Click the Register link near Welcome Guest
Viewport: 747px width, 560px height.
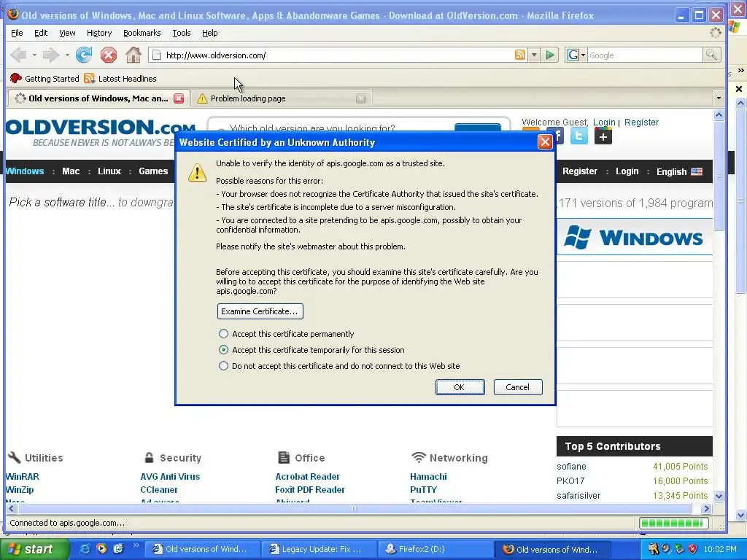[641, 122]
